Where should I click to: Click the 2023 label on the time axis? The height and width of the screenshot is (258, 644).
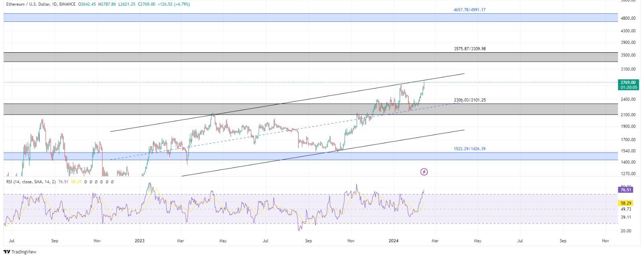(139, 241)
